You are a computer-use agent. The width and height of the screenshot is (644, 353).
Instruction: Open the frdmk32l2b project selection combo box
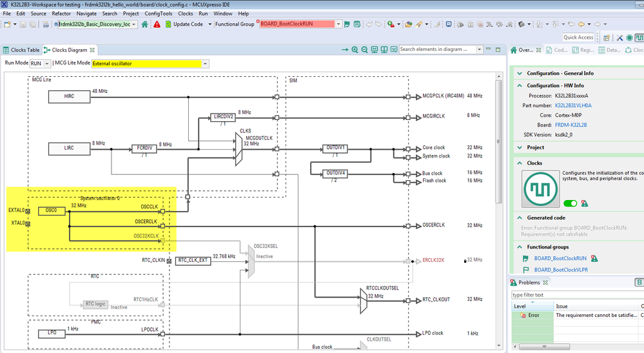tap(97, 25)
